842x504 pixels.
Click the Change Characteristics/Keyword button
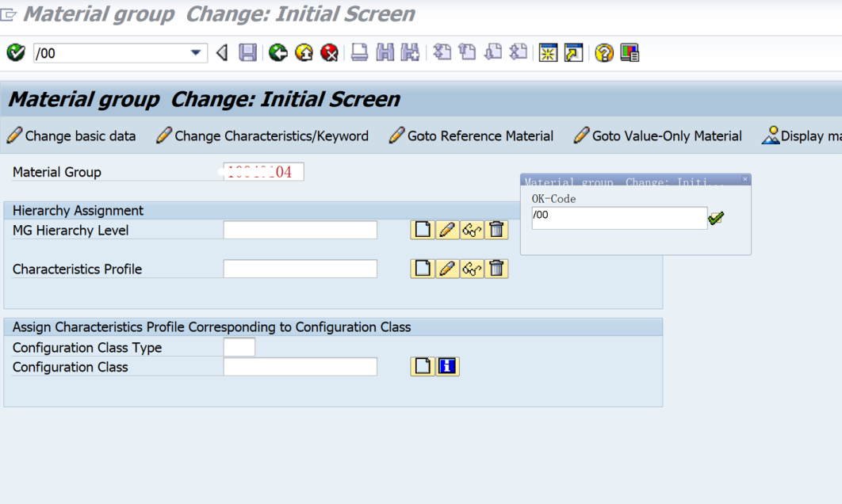pyautogui.click(x=263, y=136)
